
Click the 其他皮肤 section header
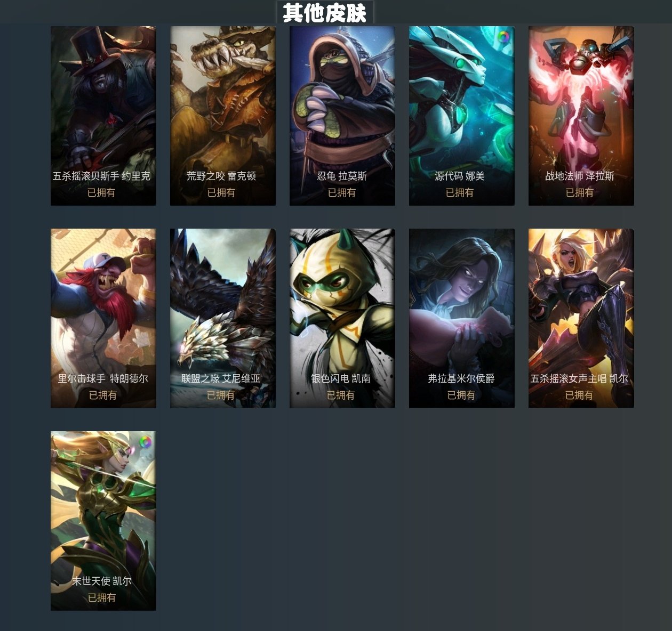pyautogui.click(x=325, y=13)
